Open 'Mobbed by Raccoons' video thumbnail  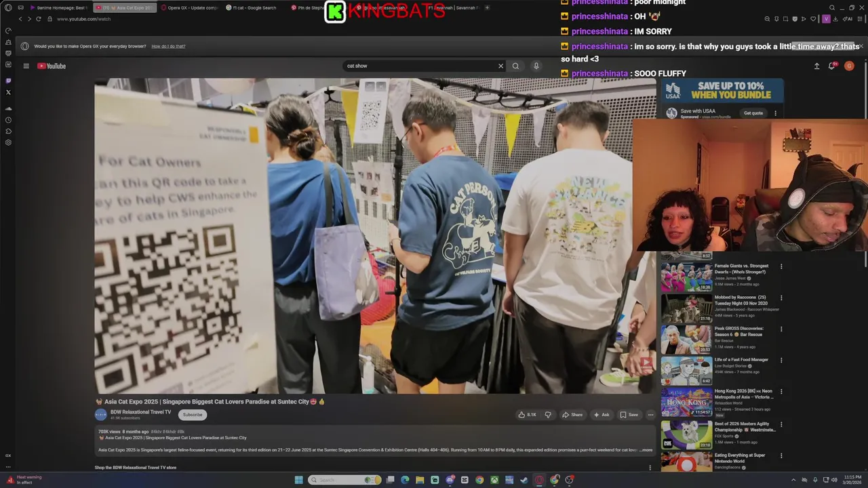(x=686, y=308)
